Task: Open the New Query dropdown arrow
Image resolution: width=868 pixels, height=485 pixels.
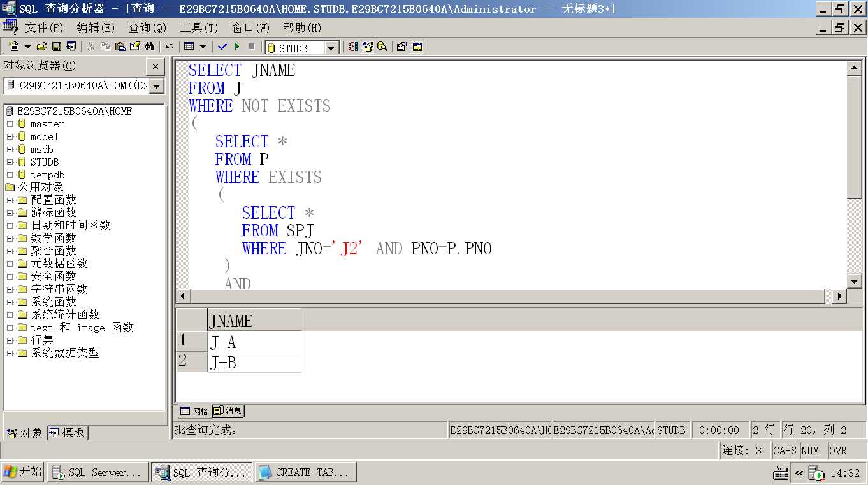Action: coord(27,47)
